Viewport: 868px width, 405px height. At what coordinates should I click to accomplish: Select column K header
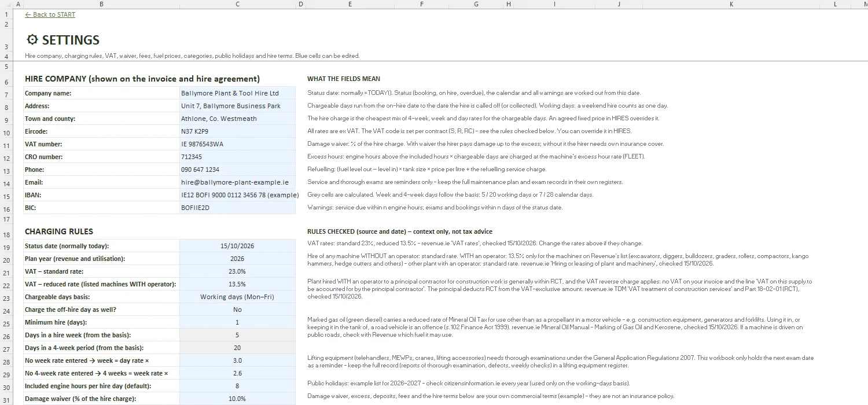tap(731, 4)
